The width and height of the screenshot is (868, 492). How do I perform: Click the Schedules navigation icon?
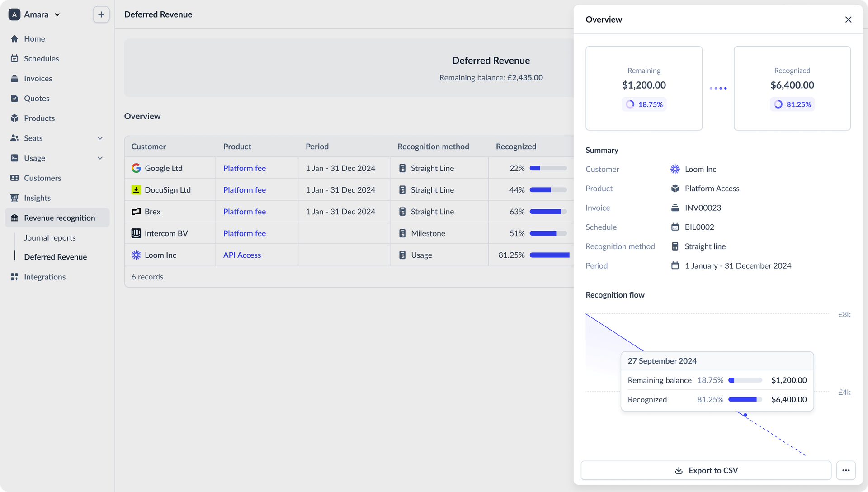tap(14, 58)
